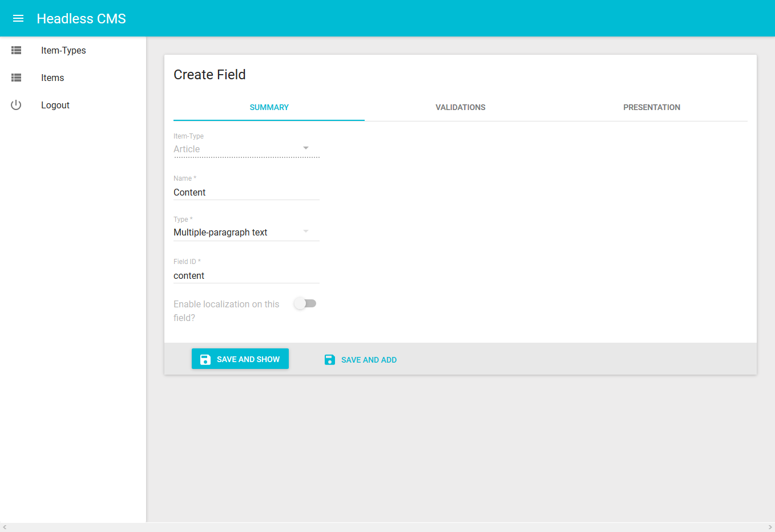The width and height of the screenshot is (775, 532).
Task: Click the Items list icon
Action: pyautogui.click(x=17, y=78)
